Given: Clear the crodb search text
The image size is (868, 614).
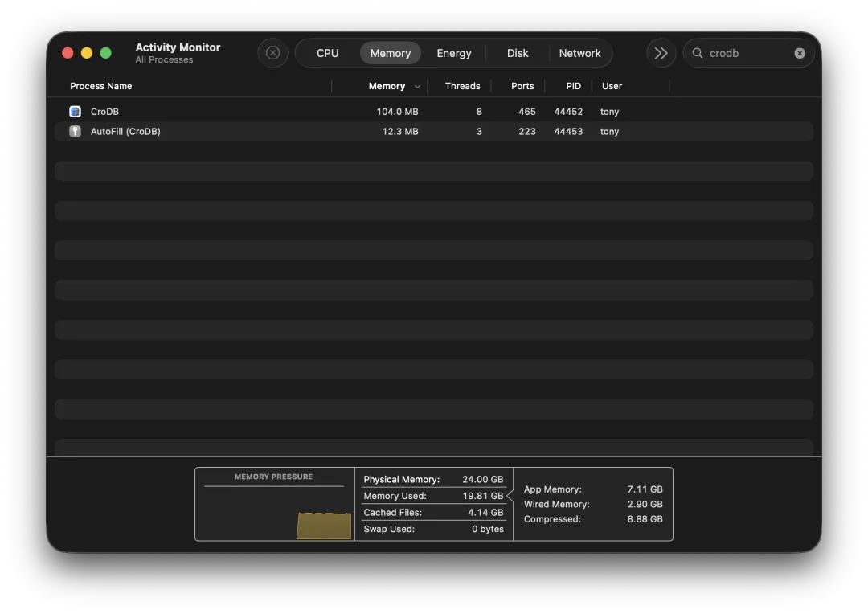Looking at the screenshot, I should coord(800,53).
